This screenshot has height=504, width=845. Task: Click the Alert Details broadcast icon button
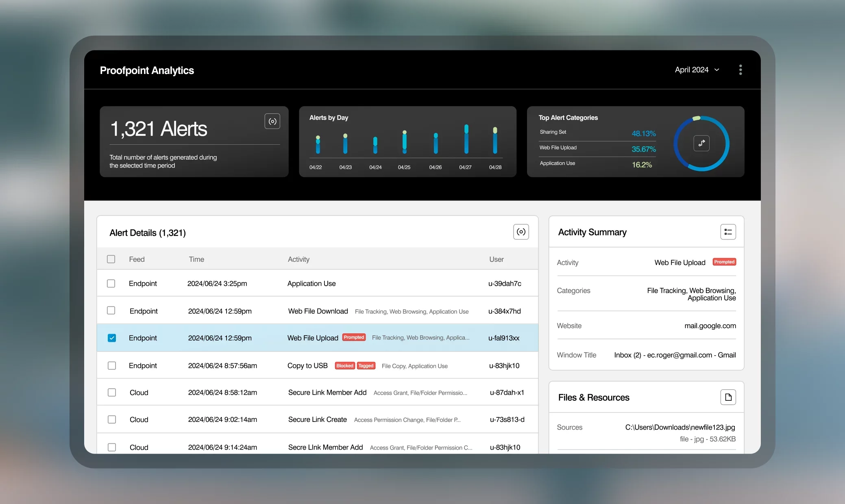click(x=521, y=232)
